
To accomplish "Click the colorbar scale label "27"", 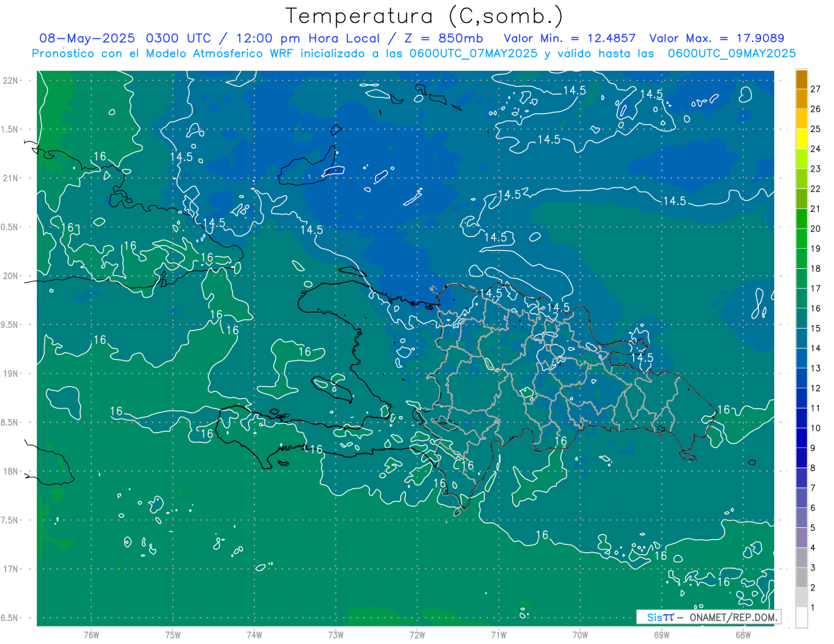I will point(816,89).
